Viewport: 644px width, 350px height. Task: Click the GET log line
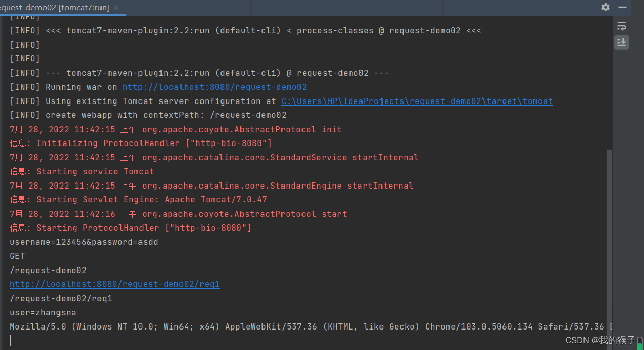coord(17,256)
